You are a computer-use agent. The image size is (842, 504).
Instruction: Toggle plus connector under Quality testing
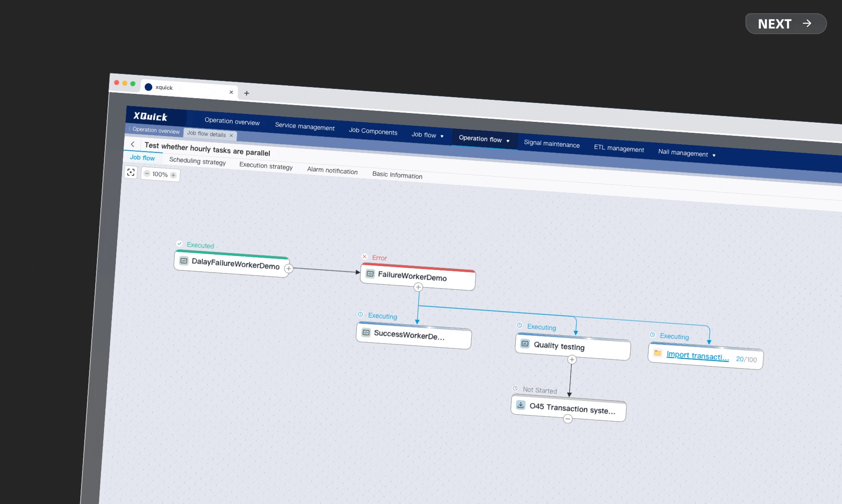tap(572, 360)
